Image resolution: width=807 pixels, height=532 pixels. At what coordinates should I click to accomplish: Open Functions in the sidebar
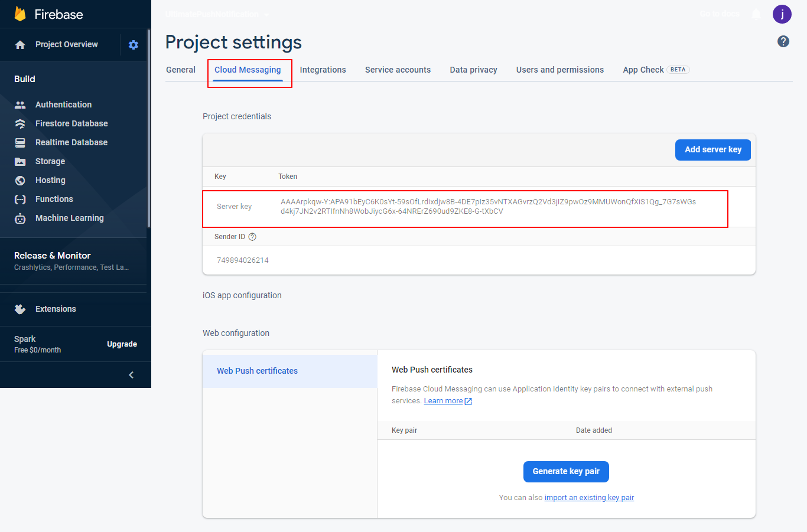coord(54,199)
